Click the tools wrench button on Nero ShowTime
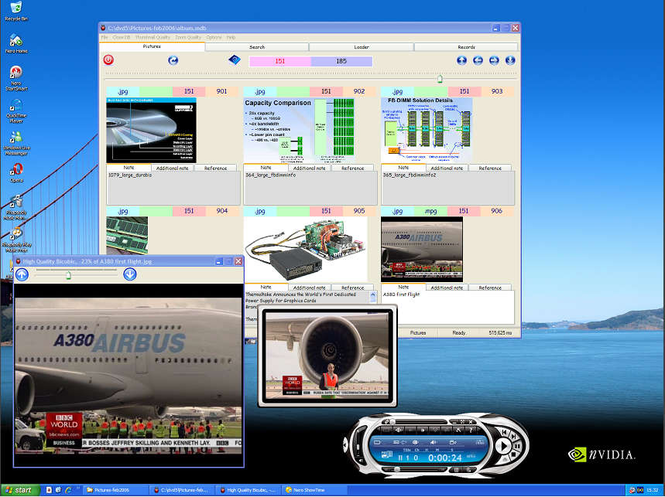 (458, 430)
